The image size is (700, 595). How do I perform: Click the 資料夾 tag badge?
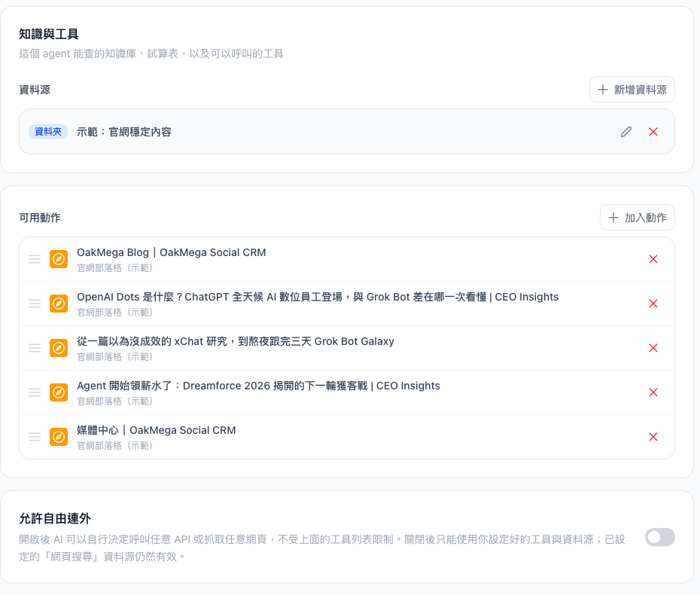tap(48, 132)
